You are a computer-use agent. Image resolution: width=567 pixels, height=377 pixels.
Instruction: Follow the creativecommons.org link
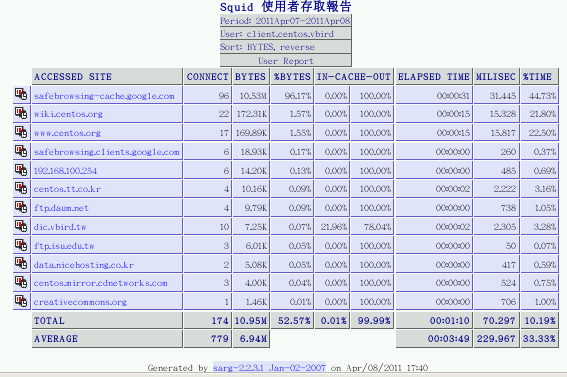click(80, 302)
